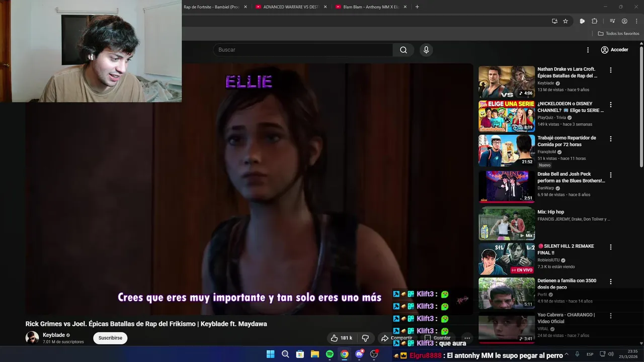Open Nathan Drake vs Lara Croft thumbnail
Viewport: 644px width, 362px height.
(x=507, y=82)
